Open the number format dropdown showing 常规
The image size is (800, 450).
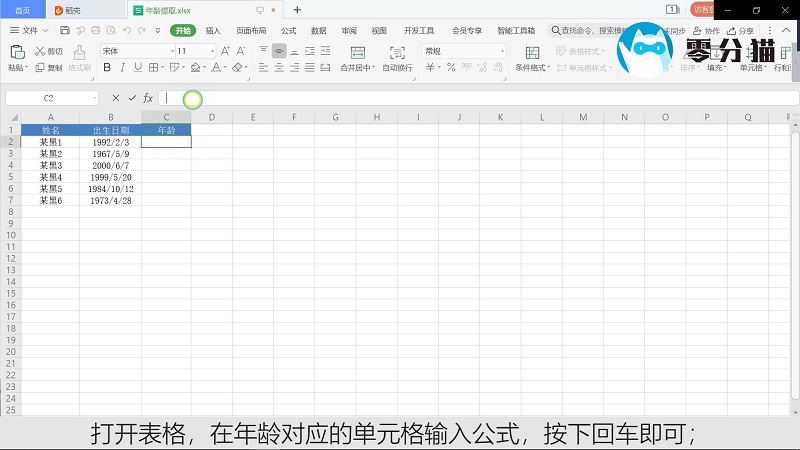464,51
